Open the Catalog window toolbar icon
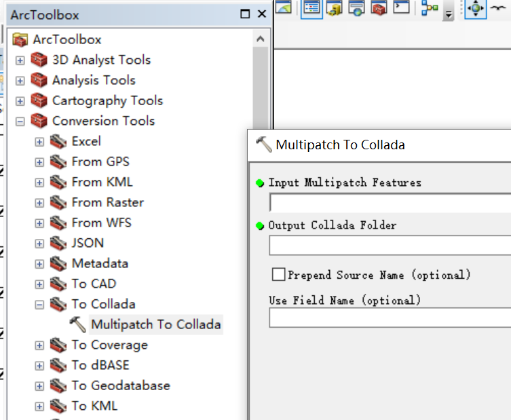The height and width of the screenshot is (420, 511). pyautogui.click(x=335, y=8)
